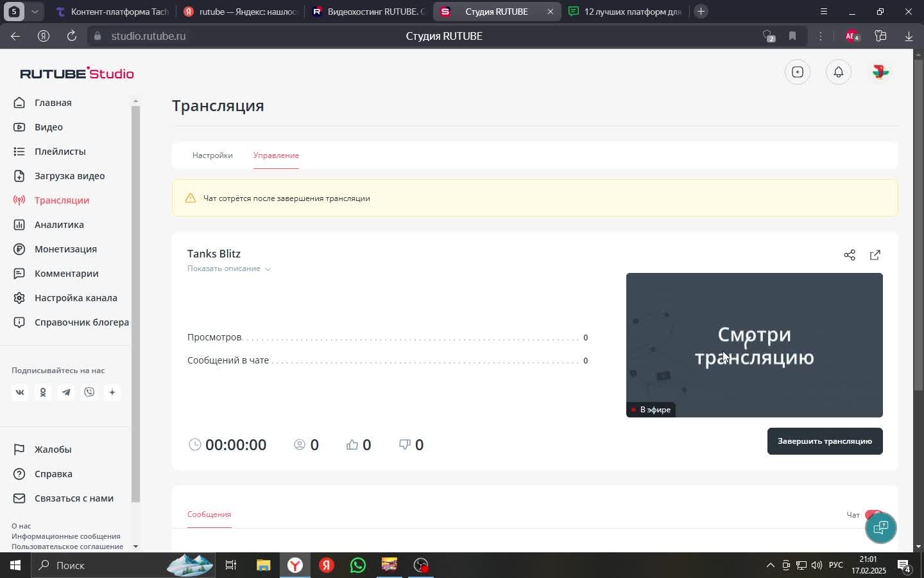Open the Трансляции sidebar section
924x578 pixels.
pos(51,200)
